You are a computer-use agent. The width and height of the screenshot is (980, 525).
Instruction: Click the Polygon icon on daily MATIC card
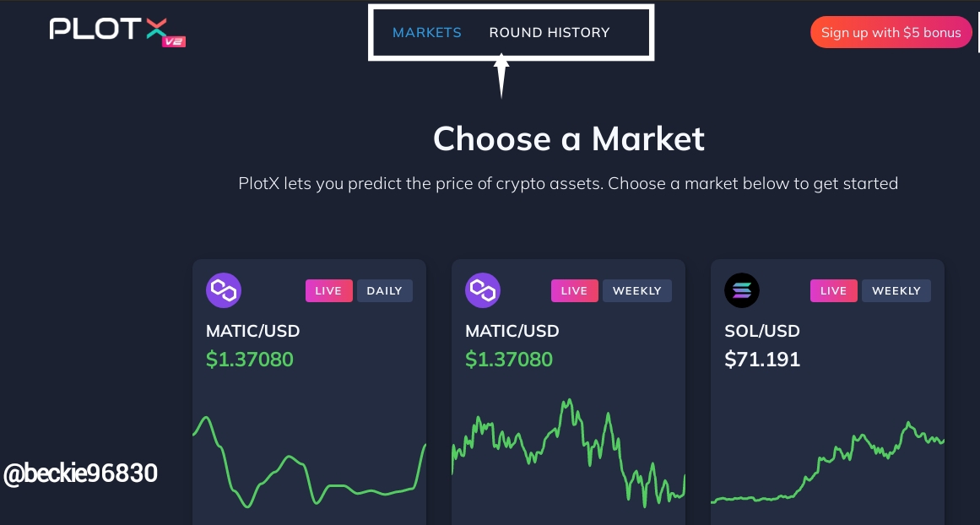tap(224, 290)
